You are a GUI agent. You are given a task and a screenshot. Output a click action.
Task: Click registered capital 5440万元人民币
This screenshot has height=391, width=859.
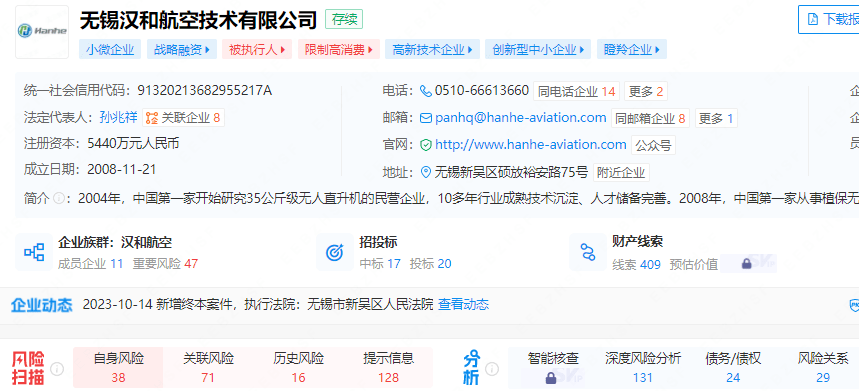tap(133, 144)
